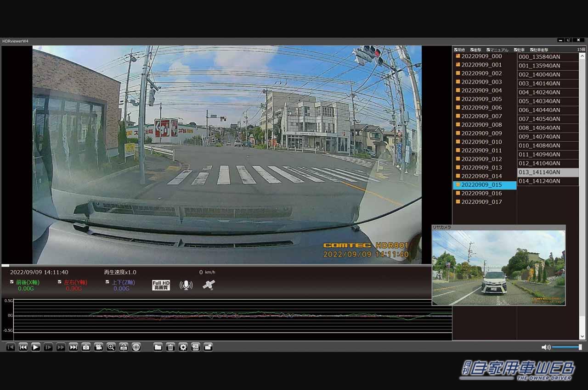Disable the 前後(X軸) G-sensor display

click(12, 282)
